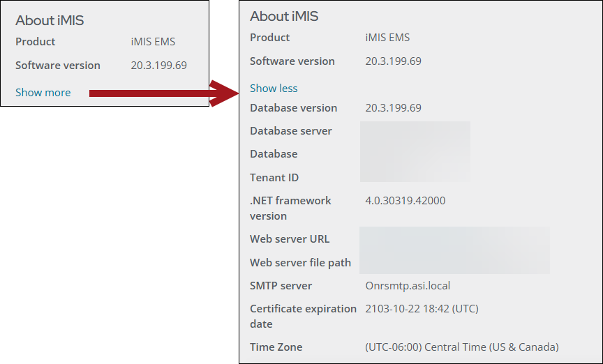Viewport: 603px width, 364px height.
Task: Click iMIS EMS product value in expanded panel
Action: [387, 37]
